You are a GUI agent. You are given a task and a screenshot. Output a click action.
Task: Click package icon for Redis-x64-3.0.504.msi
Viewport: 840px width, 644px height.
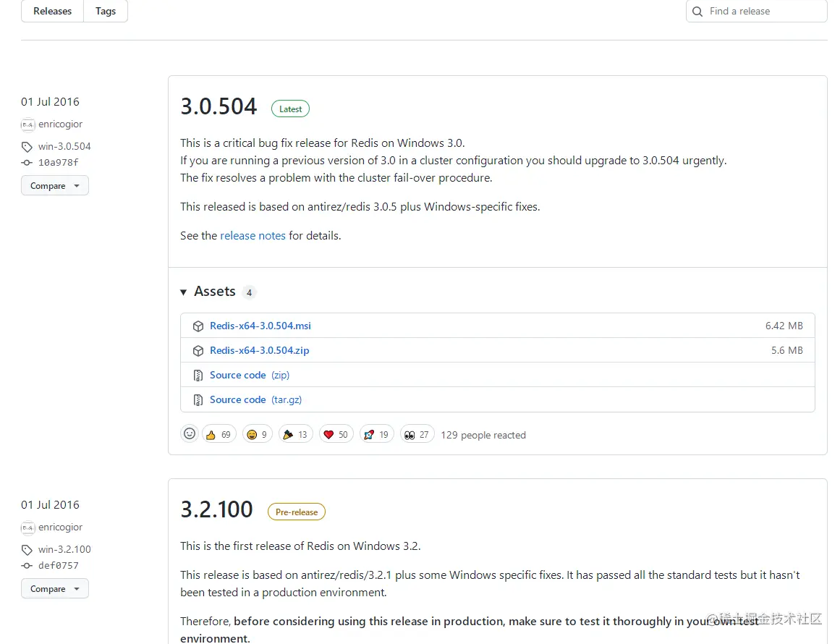tap(198, 326)
